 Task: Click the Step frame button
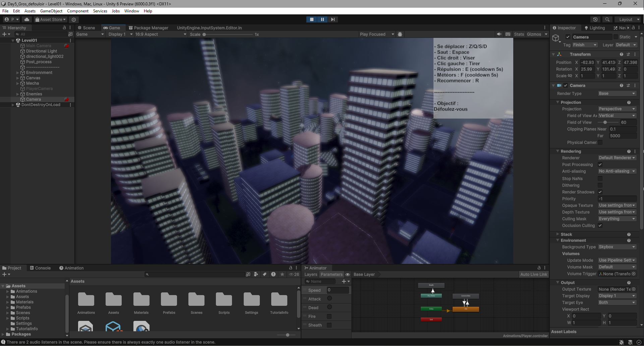click(333, 19)
